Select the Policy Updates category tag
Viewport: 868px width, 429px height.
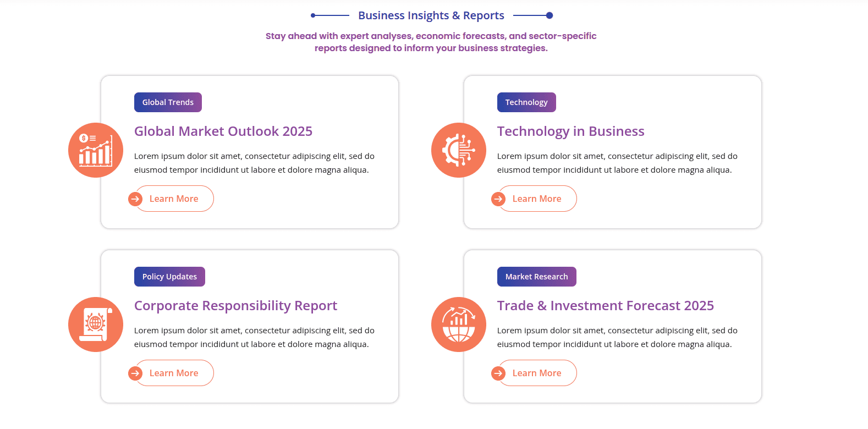tap(169, 277)
